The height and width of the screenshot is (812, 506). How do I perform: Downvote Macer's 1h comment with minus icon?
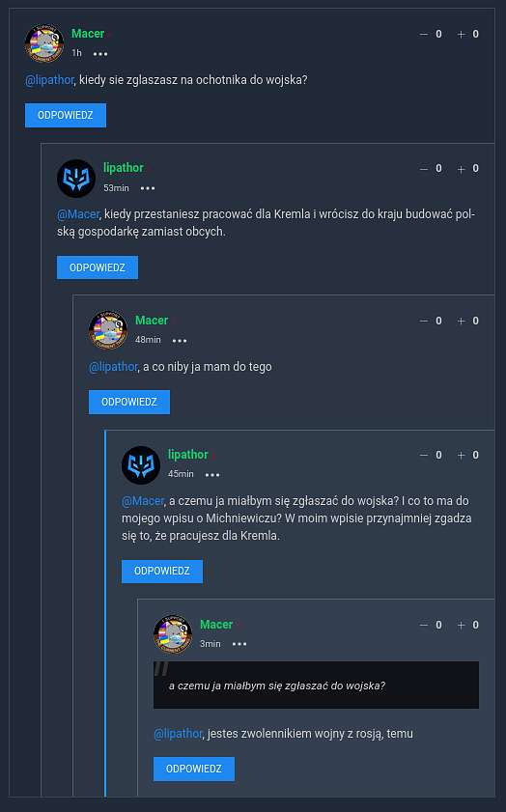pyautogui.click(x=424, y=34)
